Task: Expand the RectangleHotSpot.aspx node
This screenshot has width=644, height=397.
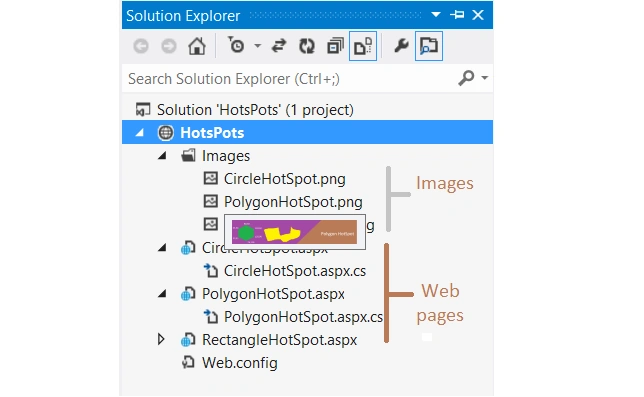Action: pos(161,339)
